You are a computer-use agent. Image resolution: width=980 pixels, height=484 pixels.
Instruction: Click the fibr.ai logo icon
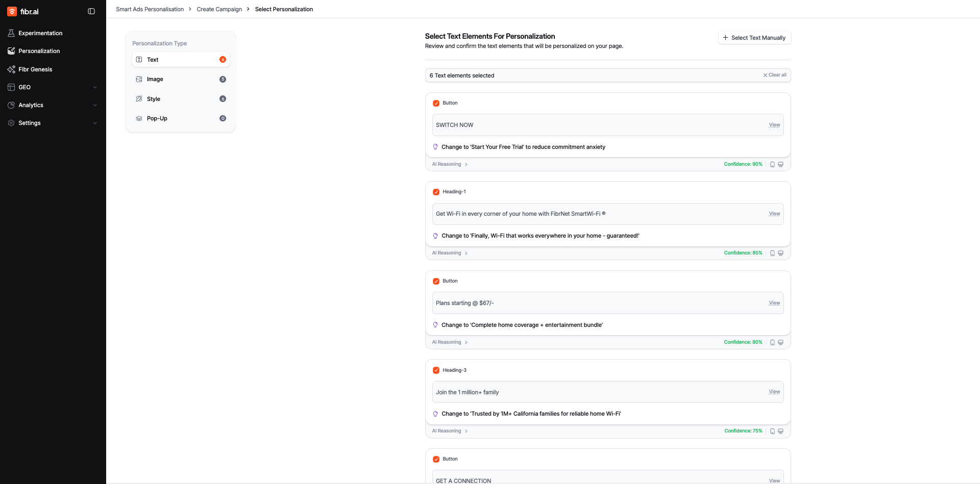pos(12,11)
